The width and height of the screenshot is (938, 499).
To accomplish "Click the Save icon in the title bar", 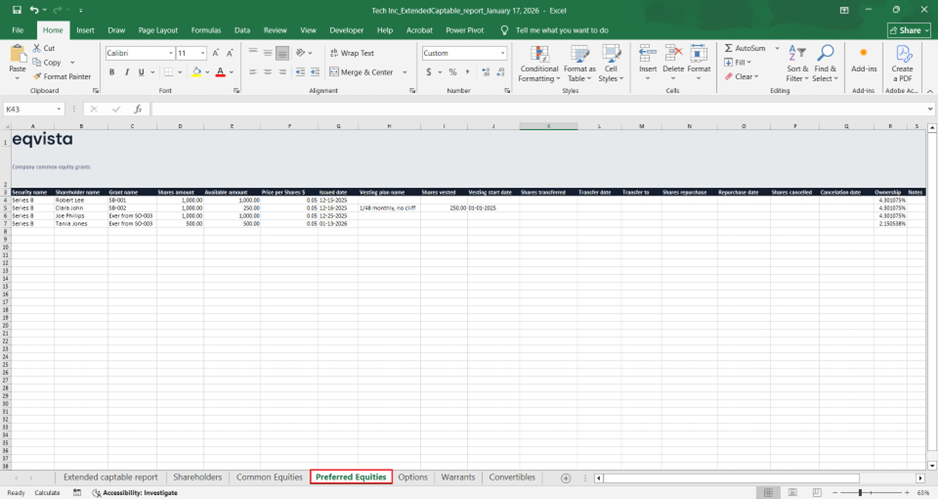I will (x=16, y=10).
